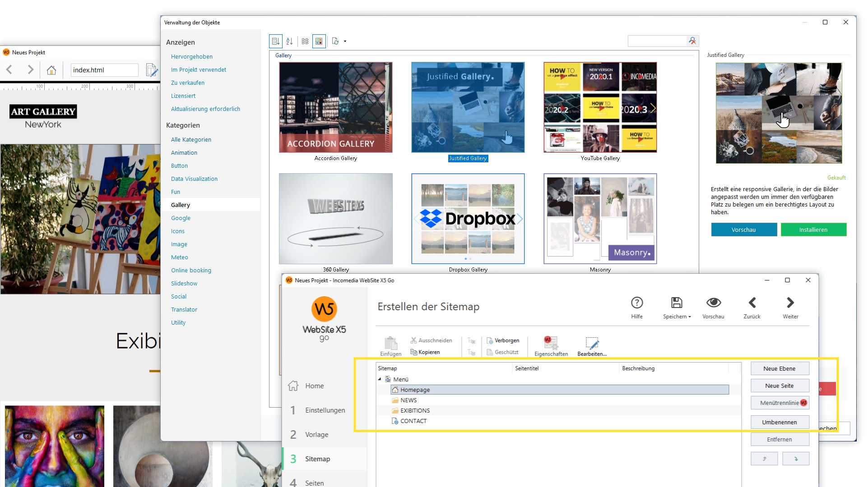
Task: Collapse the Menü tree node
Action: coord(380,379)
